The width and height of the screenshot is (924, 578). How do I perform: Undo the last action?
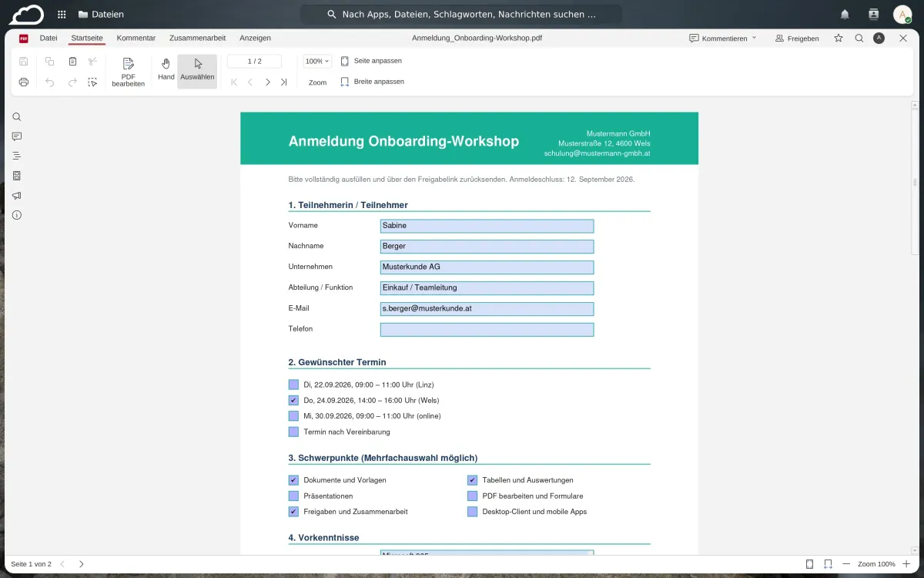50,82
